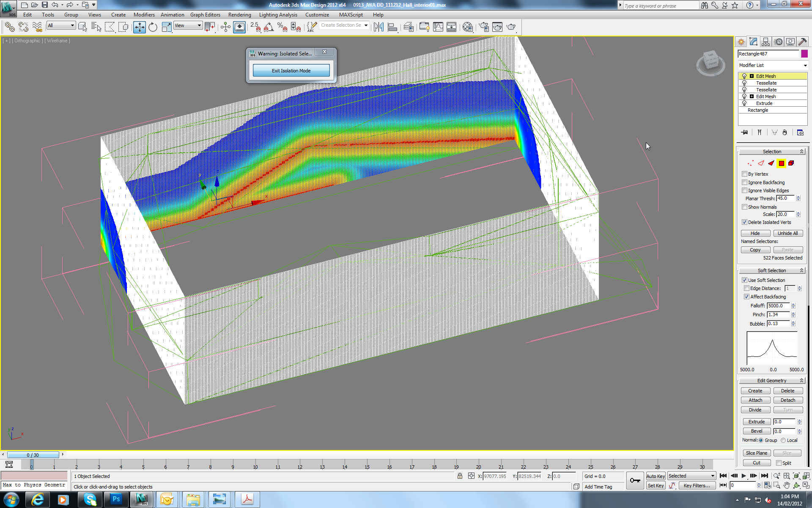This screenshot has width=812, height=508.
Task: Click the Key Filters button
Action: tap(697, 486)
